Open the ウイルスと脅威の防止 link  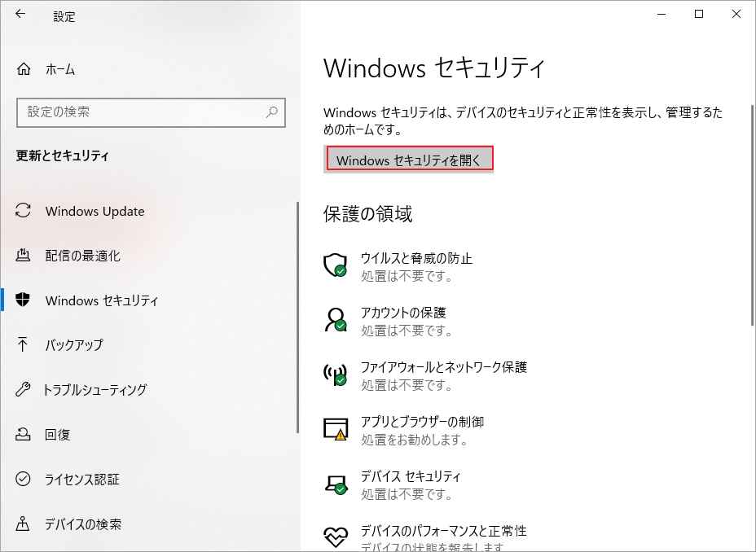(x=416, y=258)
